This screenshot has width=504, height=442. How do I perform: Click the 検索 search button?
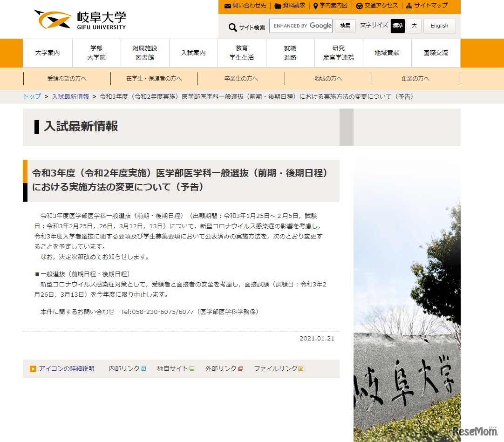coord(345,26)
